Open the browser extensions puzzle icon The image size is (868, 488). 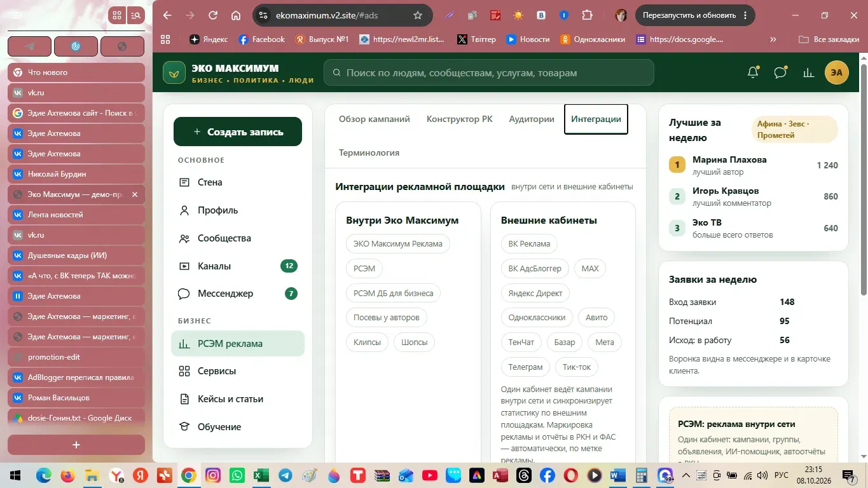pos(587,15)
